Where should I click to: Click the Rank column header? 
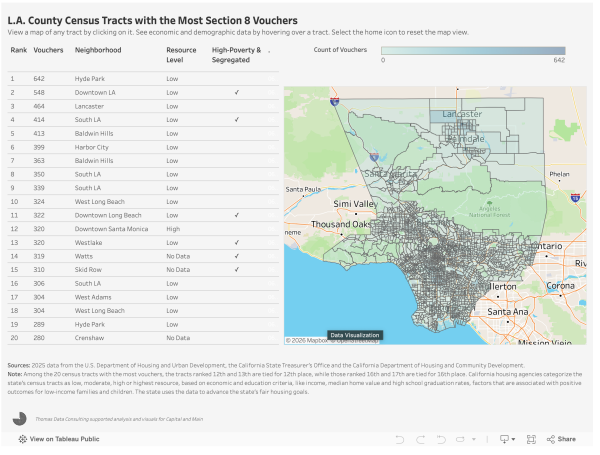(x=19, y=50)
